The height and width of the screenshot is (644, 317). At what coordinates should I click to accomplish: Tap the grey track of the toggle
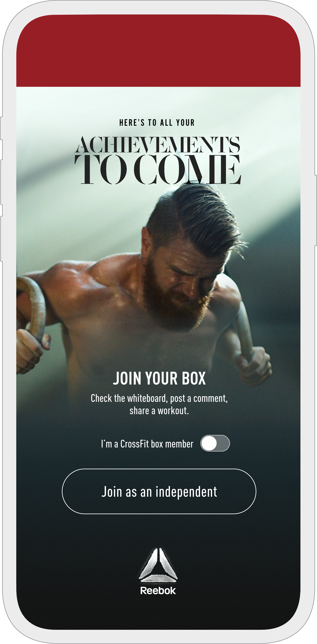223,443
